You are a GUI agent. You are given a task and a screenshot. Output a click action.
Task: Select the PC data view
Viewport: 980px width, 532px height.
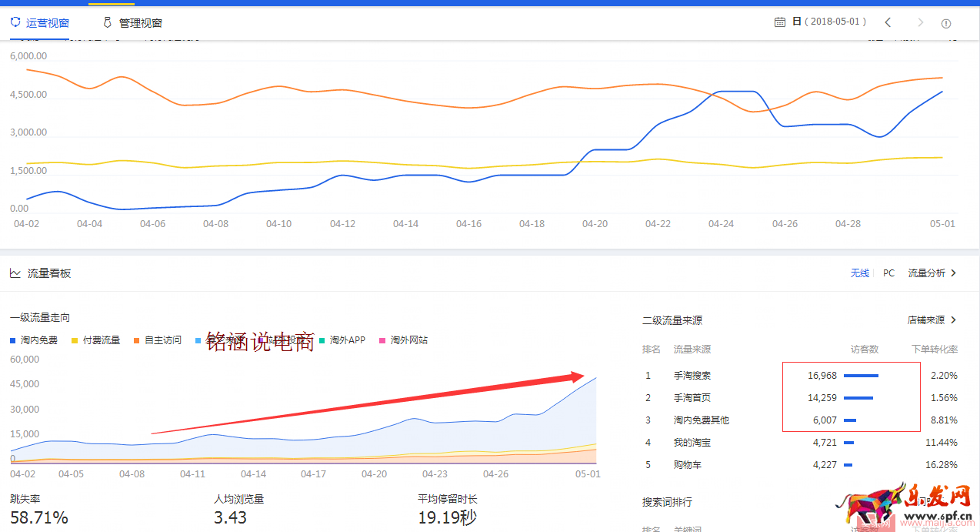[x=888, y=273]
